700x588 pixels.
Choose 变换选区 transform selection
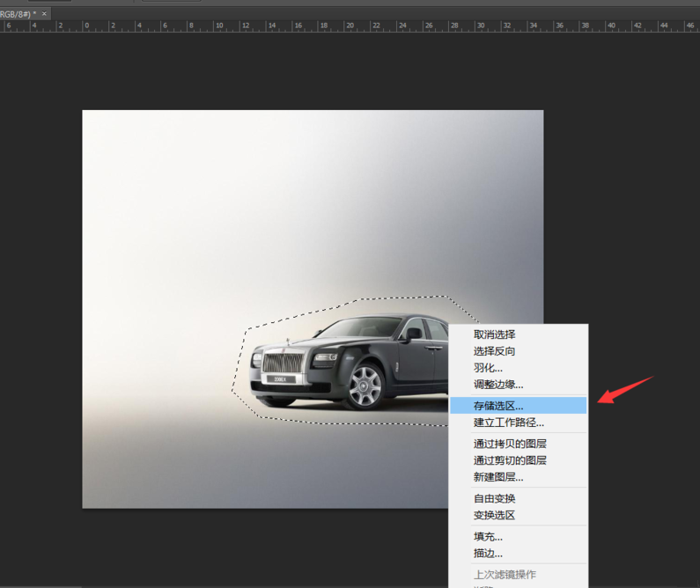(x=494, y=515)
